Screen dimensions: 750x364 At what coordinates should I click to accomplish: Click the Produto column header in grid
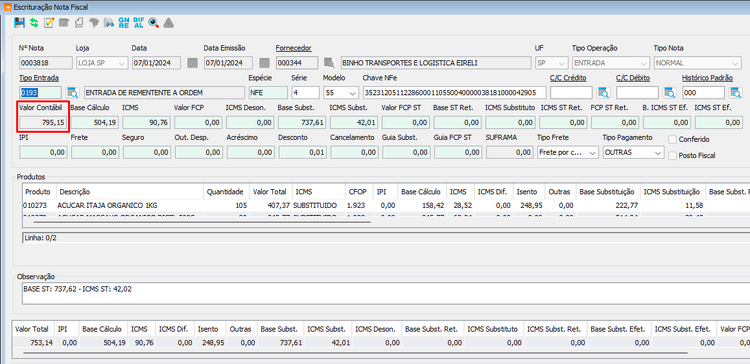(x=39, y=192)
